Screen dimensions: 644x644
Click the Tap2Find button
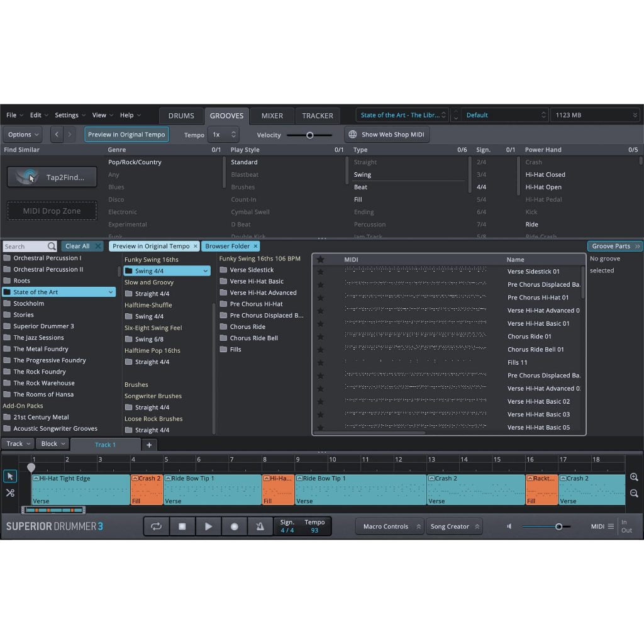52,177
